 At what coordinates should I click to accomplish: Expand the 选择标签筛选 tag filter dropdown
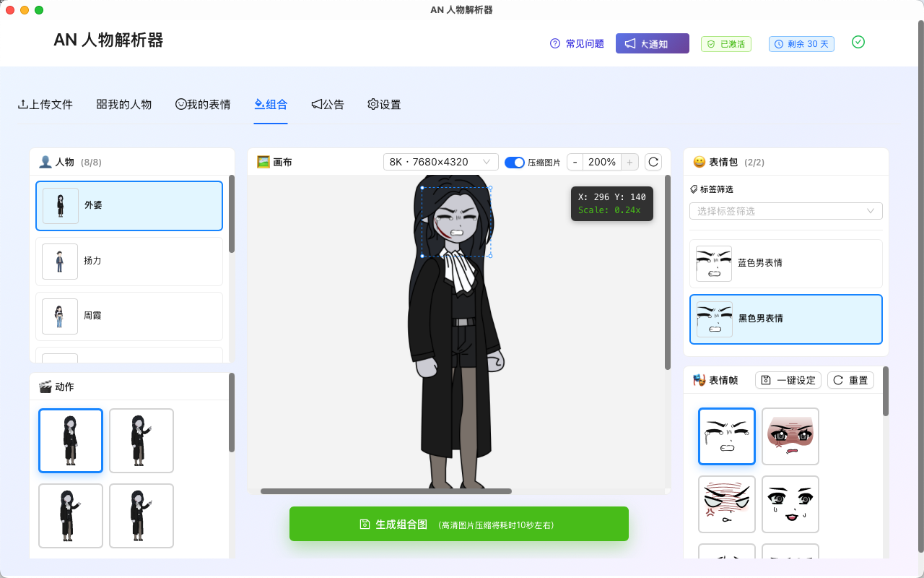tap(785, 211)
